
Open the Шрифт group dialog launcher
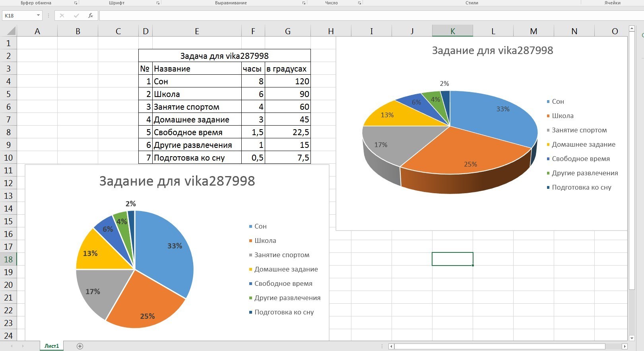158,3
